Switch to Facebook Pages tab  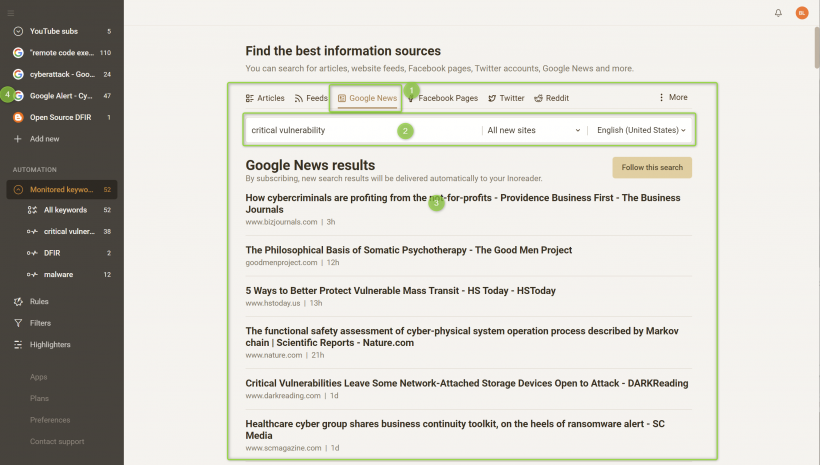[442, 98]
